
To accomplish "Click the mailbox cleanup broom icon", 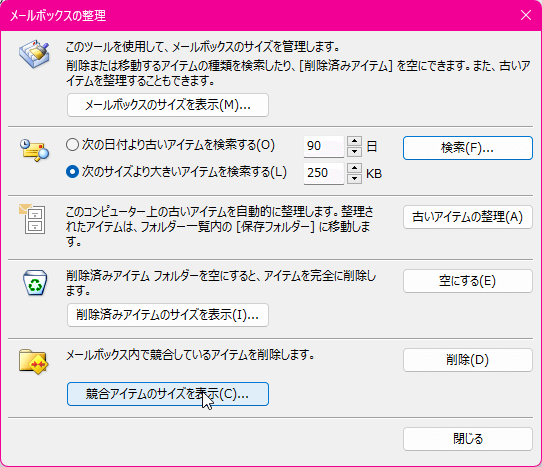I will coord(34,54).
